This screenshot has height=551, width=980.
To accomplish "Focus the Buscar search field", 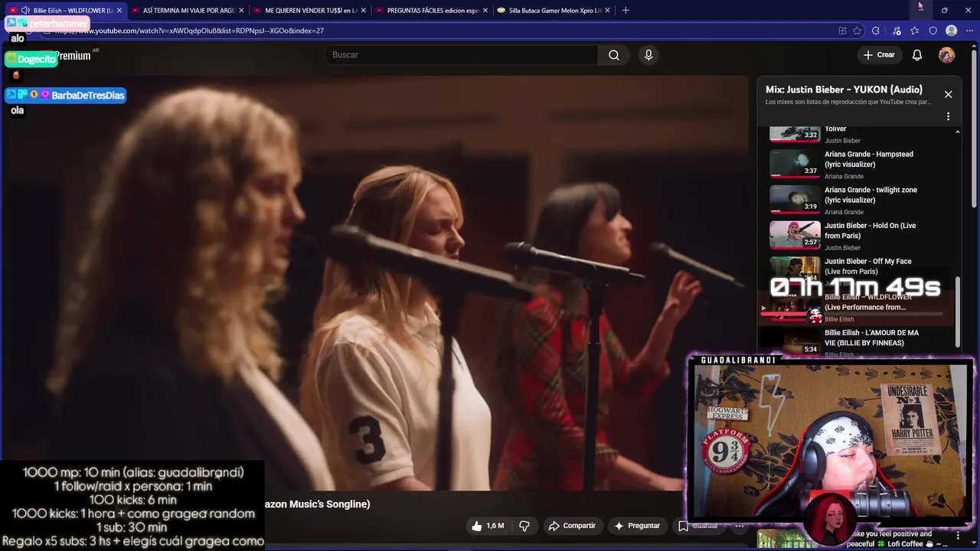I will coord(462,55).
